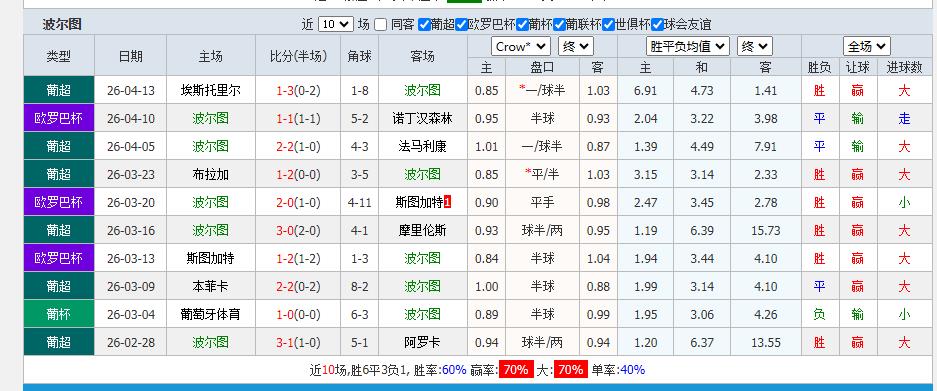Open the Crow* bookmaker dropdown
The width and height of the screenshot is (937, 391).
[520, 47]
